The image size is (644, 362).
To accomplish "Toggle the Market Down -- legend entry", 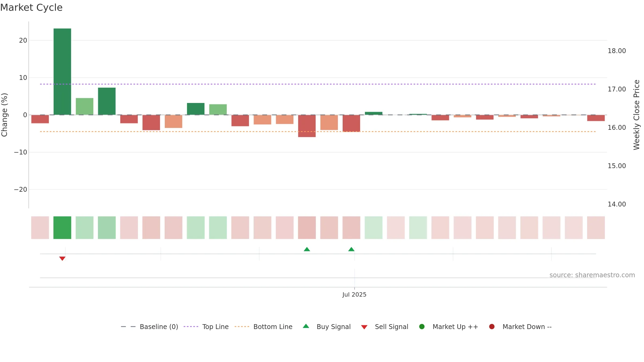I will pyautogui.click(x=520, y=327).
